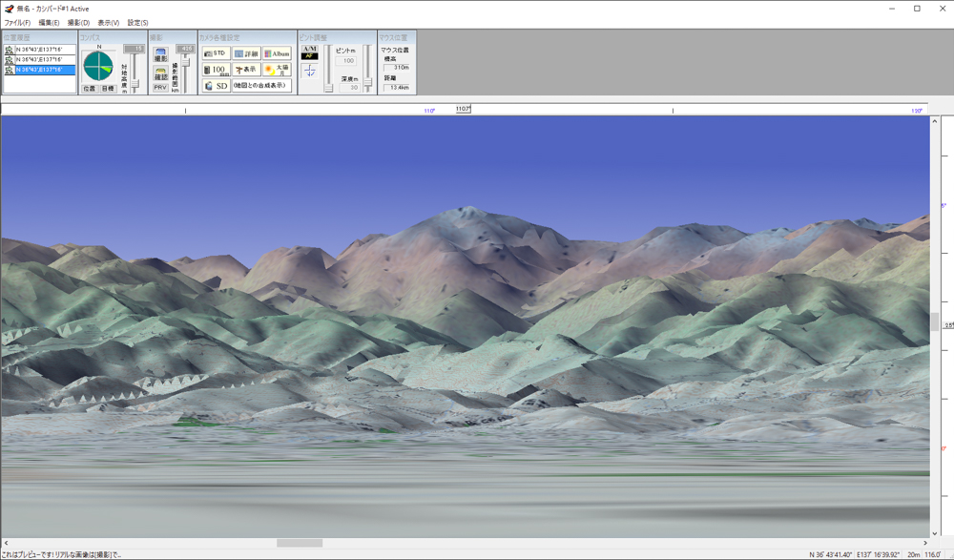This screenshot has width=954, height=560.
Task: Click the 位置 button under compass
Action: tap(90, 89)
